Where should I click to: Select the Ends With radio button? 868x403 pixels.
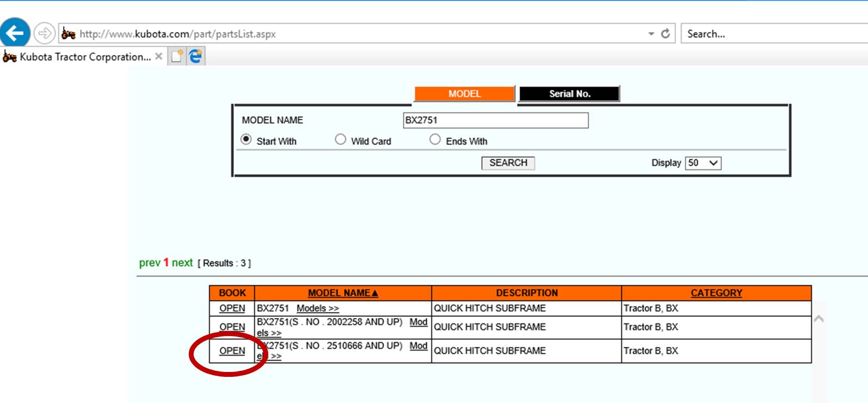click(435, 139)
